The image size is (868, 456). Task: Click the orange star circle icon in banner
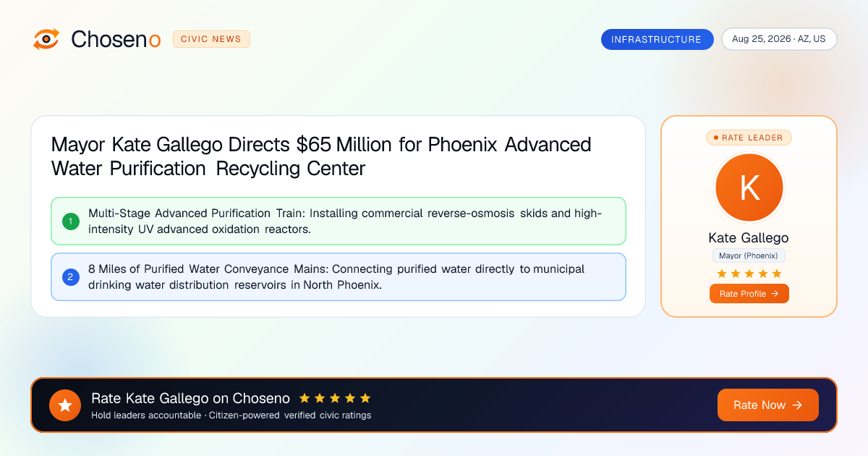65,405
